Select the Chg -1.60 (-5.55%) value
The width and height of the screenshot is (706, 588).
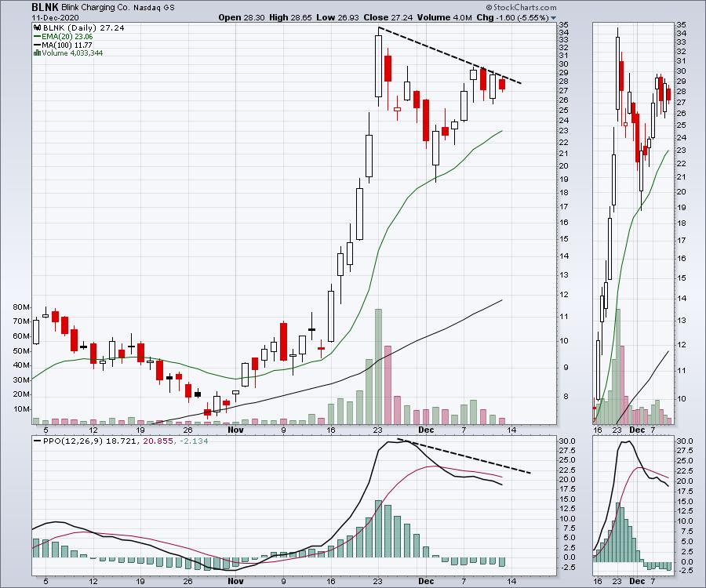click(512, 17)
